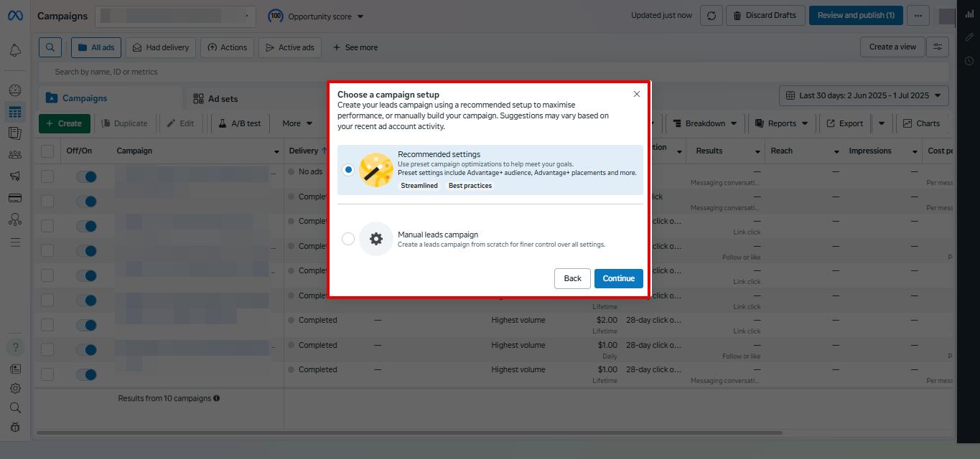The width and height of the screenshot is (980, 459).
Task: Click the Back button in dialog
Action: (x=572, y=278)
